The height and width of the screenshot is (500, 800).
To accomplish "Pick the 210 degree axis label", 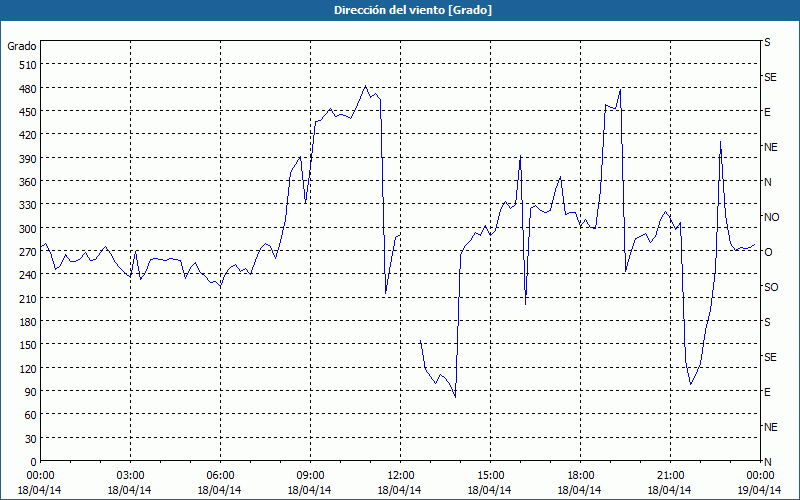I will [x=28, y=298].
